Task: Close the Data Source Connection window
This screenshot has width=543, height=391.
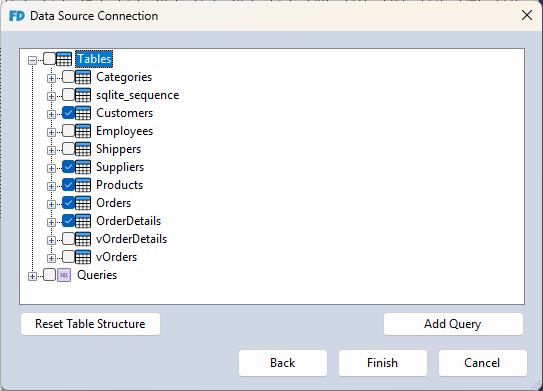Action: coord(527,16)
